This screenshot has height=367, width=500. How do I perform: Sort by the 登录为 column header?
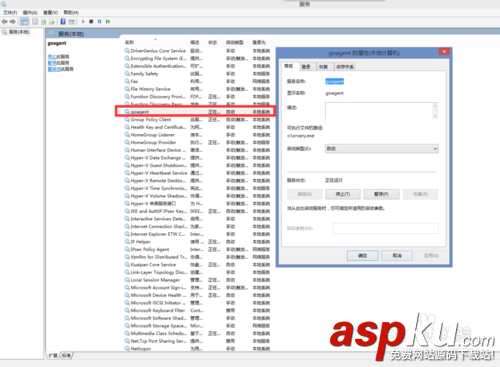tap(259, 42)
